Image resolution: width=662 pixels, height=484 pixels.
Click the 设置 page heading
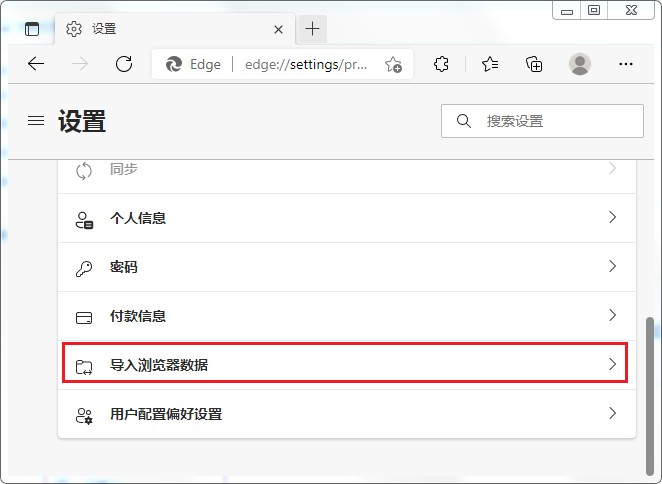pos(82,121)
